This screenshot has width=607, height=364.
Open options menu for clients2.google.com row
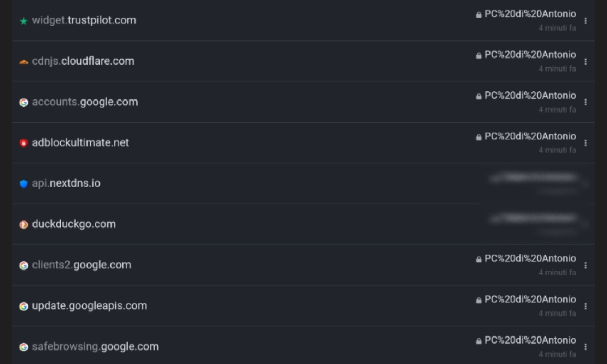(585, 265)
